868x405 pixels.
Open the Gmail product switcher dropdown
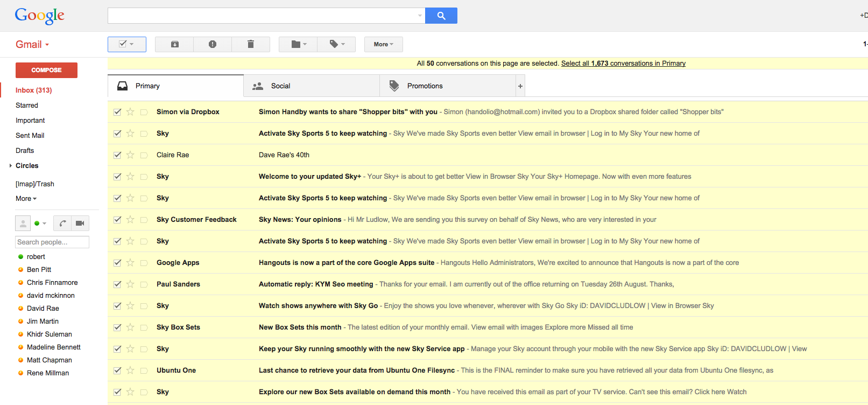[32, 45]
